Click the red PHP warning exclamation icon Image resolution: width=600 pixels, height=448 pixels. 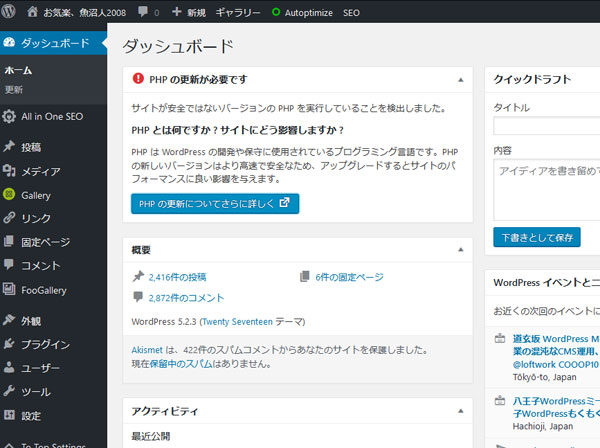coord(138,79)
